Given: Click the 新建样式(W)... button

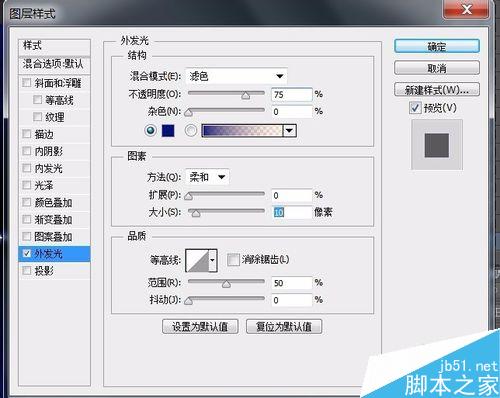Looking at the screenshot, I should point(437,90).
